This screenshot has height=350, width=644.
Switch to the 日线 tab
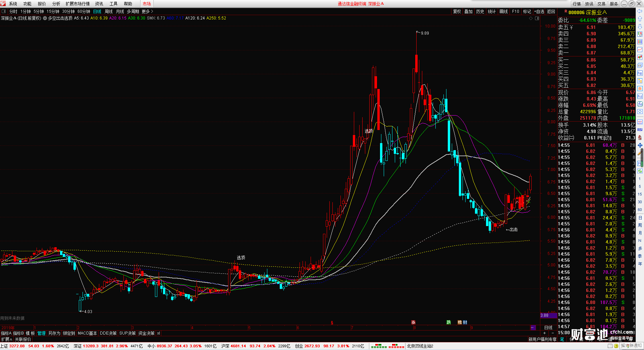[97, 11]
